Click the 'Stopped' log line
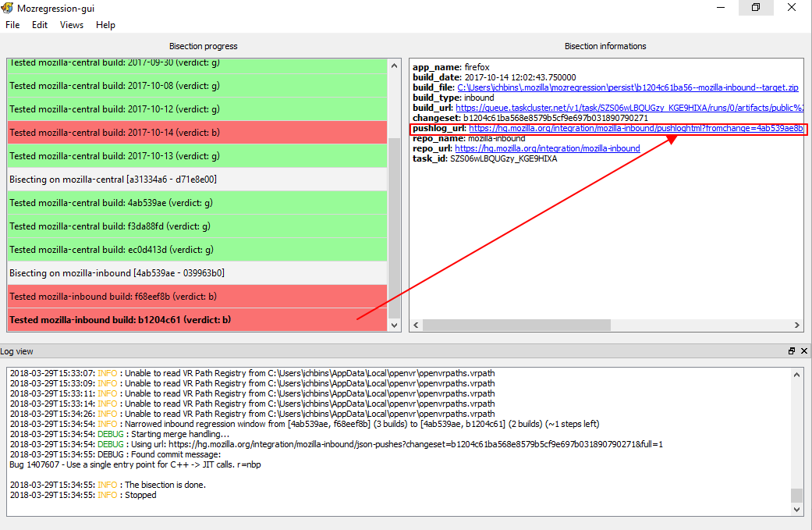 pyautogui.click(x=83, y=495)
